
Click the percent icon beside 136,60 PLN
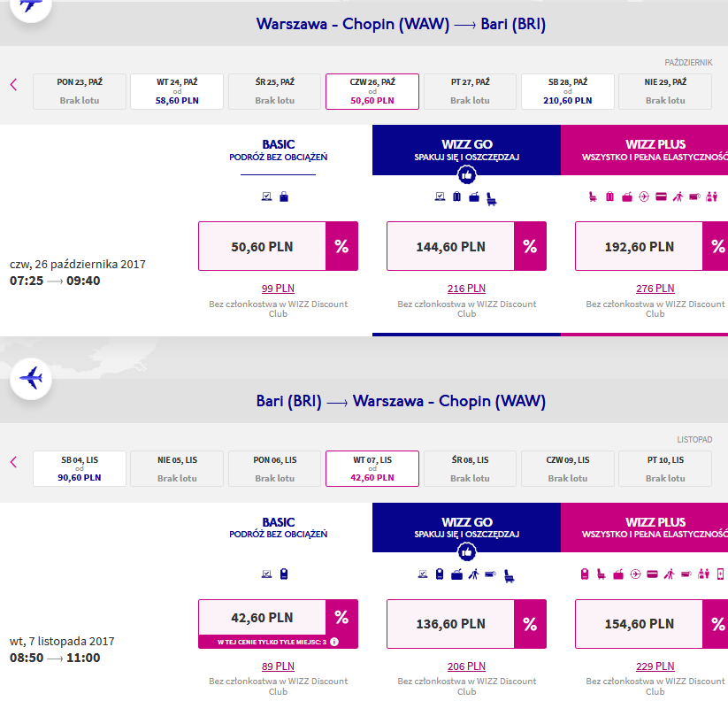click(x=530, y=624)
